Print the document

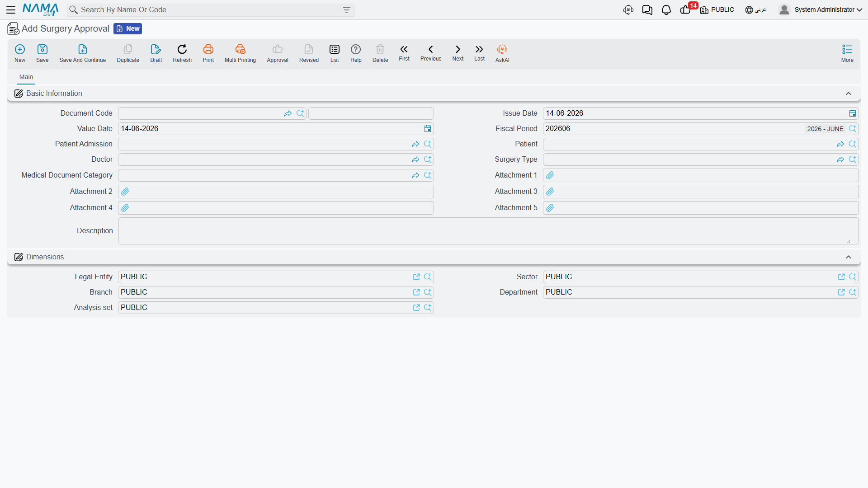pos(208,53)
